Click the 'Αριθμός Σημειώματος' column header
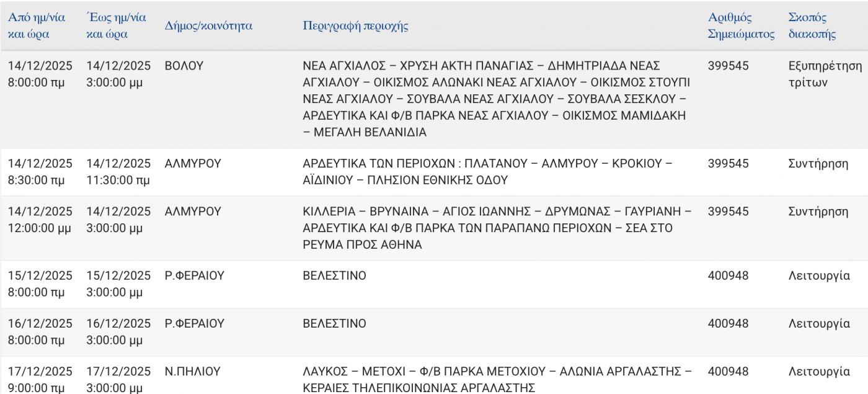Viewport: 868px width, 394px height. click(741, 25)
